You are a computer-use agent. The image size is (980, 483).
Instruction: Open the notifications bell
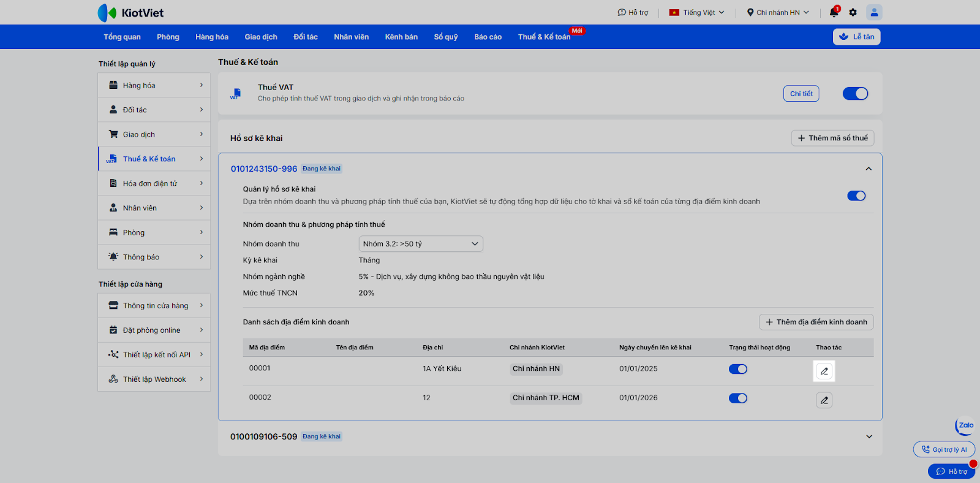[834, 12]
